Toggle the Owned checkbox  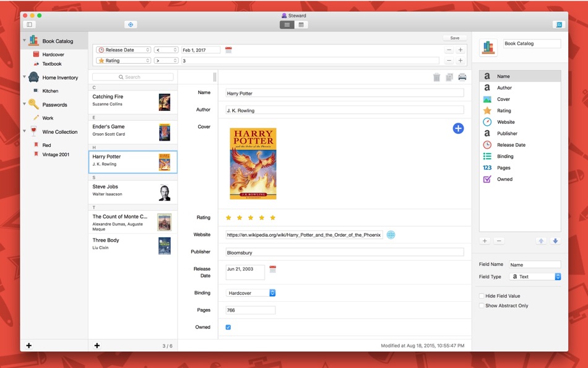pos(228,327)
